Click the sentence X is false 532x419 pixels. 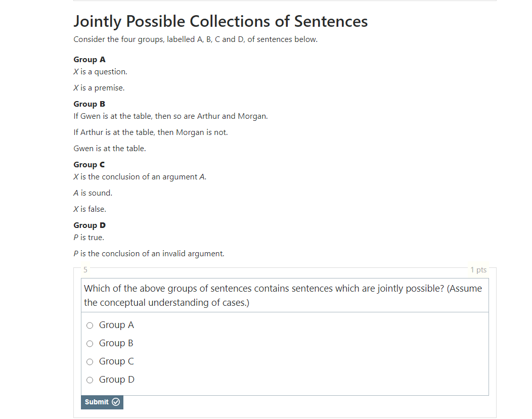point(90,209)
